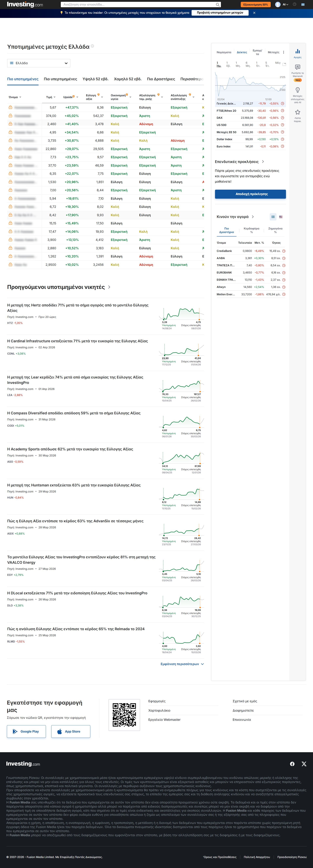The height and width of the screenshot is (868, 313).
Task: Click the X social icon in footer
Action: pyautogui.click(x=304, y=764)
